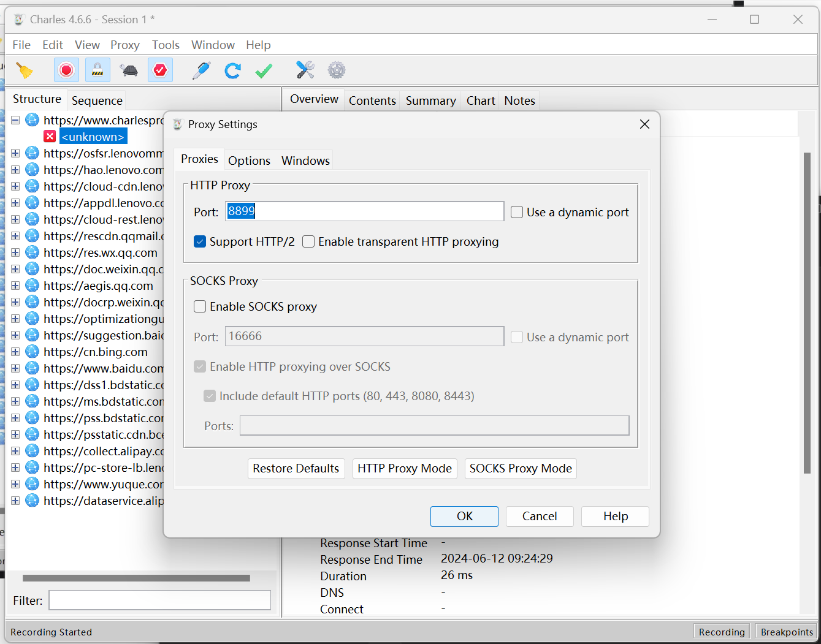
Task: Expand the https://www.yuque.com node
Action: (15, 484)
